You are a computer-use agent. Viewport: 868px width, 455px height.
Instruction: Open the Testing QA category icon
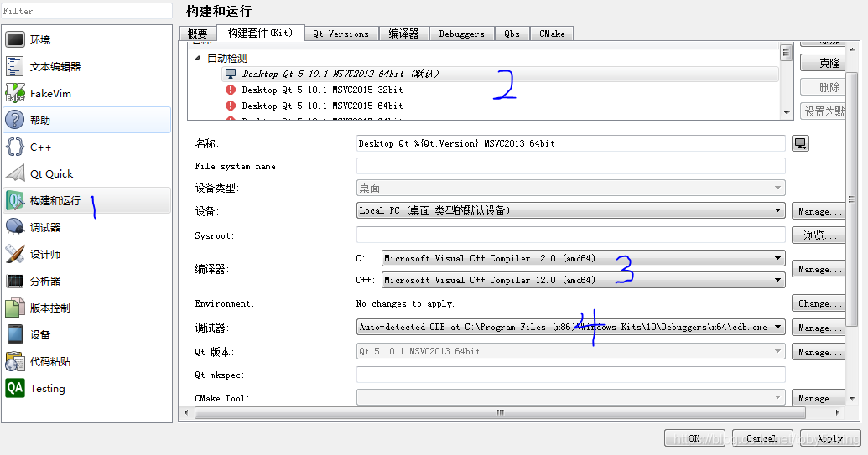point(15,388)
